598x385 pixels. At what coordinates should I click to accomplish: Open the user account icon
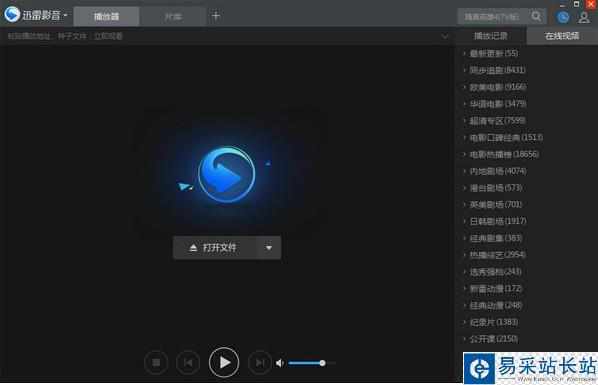coord(584,17)
